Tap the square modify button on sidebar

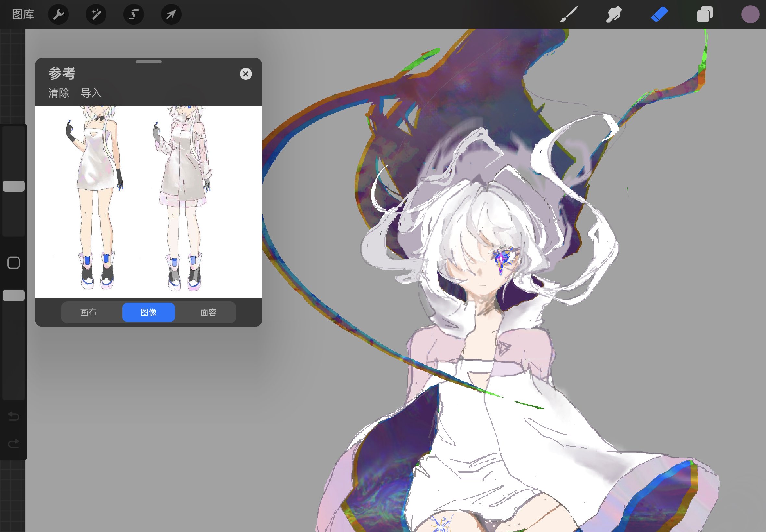pos(14,263)
